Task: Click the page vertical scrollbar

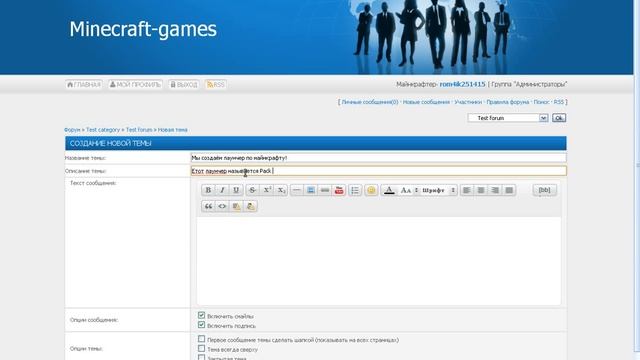Action: 637,176
